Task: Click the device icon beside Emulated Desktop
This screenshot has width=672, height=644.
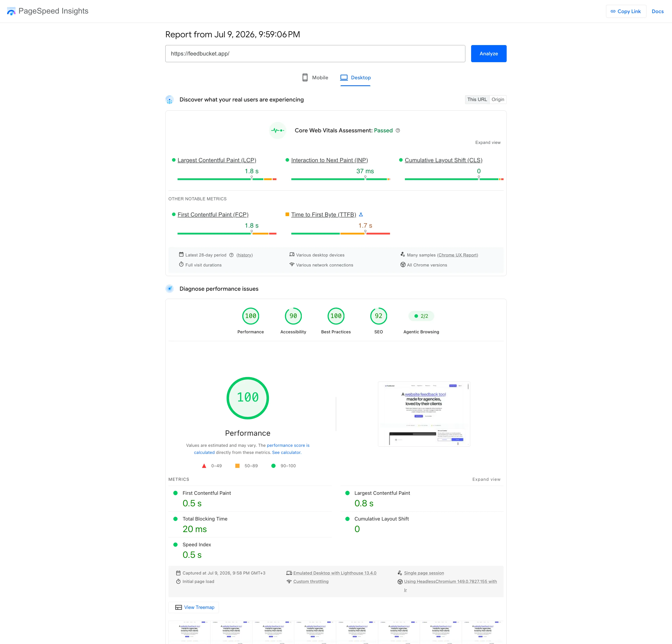Action: coord(289,573)
